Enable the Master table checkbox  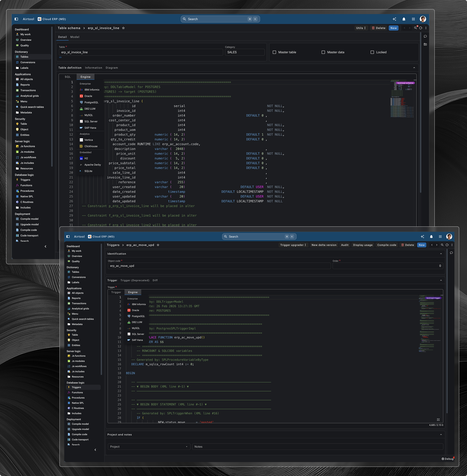coord(274,52)
